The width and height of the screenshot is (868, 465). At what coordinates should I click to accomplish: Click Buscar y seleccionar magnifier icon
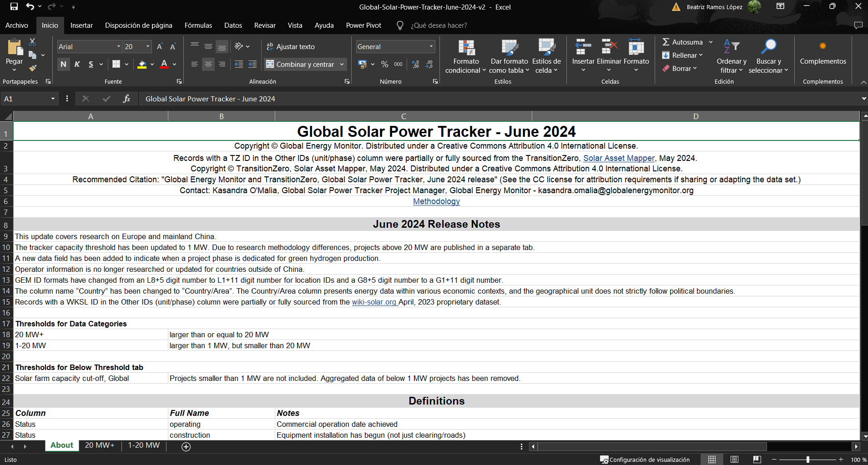pyautogui.click(x=768, y=47)
